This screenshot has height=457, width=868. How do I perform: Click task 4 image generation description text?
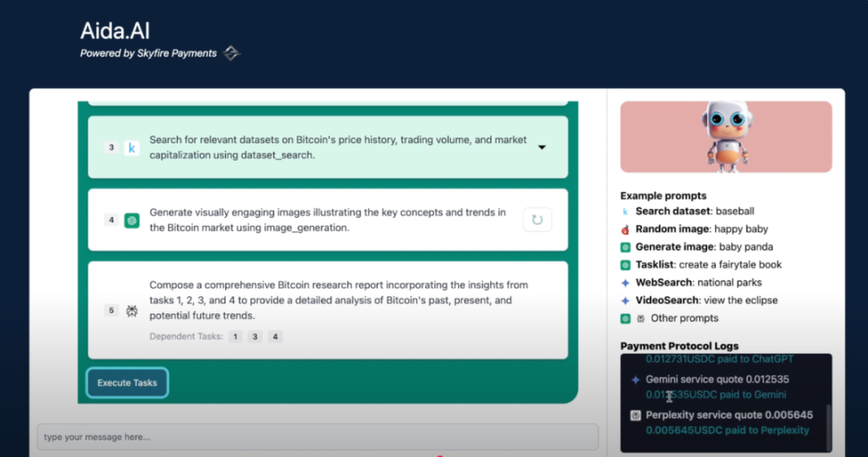tap(327, 220)
